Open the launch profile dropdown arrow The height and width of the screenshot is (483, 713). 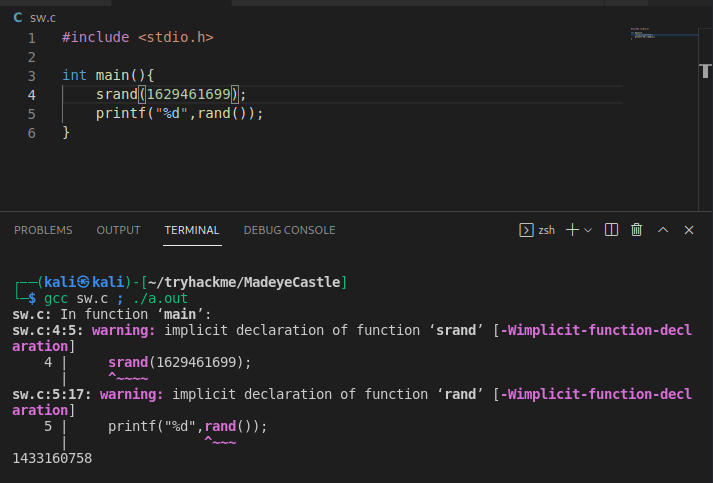click(588, 230)
